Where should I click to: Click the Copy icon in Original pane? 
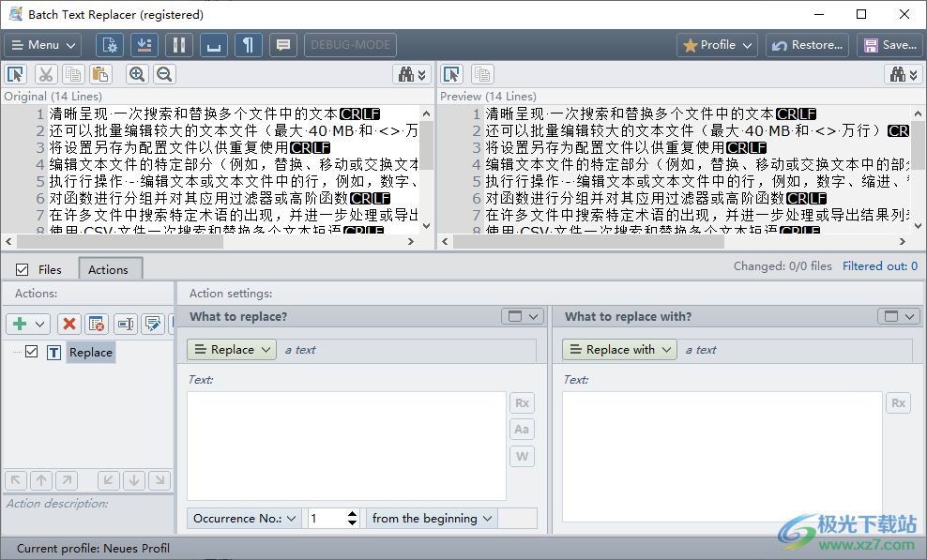pyautogui.click(x=73, y=74)
